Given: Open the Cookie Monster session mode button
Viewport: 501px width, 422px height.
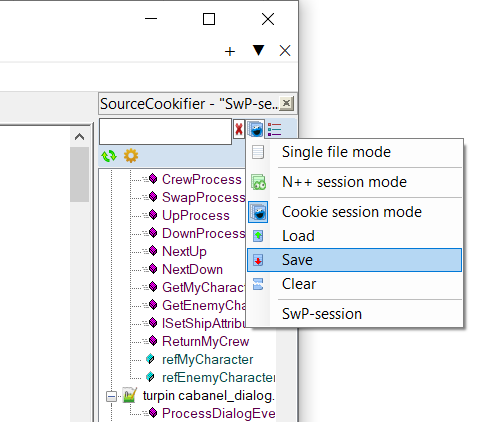Looking at the screenshot, I should pyautogui.click(x=256, y=129).
